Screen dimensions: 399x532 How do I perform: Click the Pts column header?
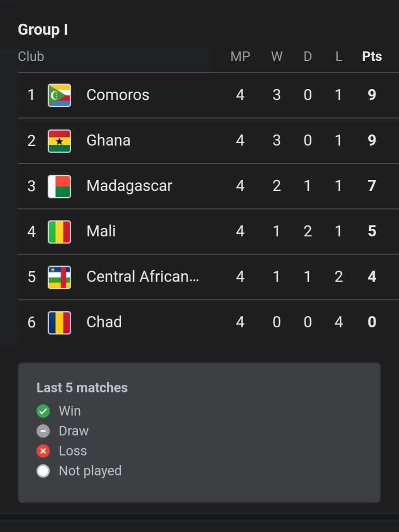(372, 57)
